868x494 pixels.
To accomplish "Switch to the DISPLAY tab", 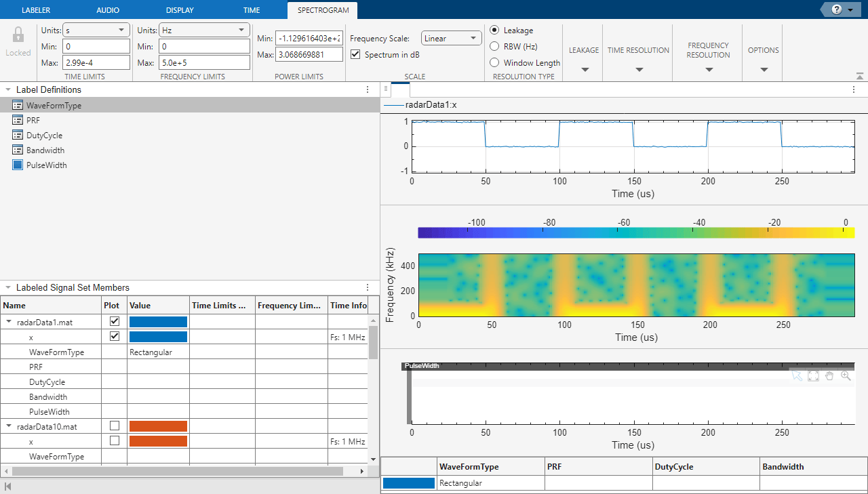I will (x=180, y=10).
